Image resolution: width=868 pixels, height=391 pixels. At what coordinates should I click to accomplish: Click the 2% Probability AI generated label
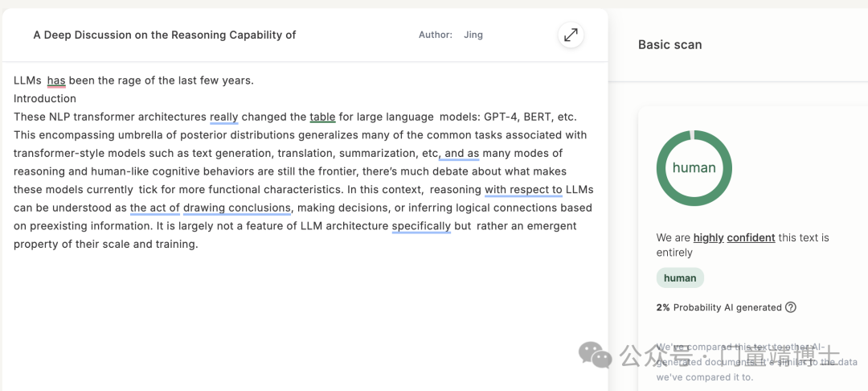point(719,307)
